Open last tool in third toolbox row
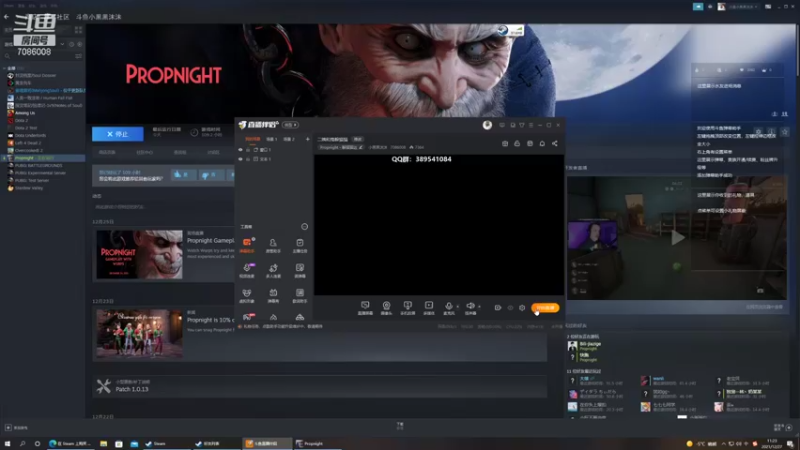This screenshot has height=450, width=800. click(x=299, y=295)
